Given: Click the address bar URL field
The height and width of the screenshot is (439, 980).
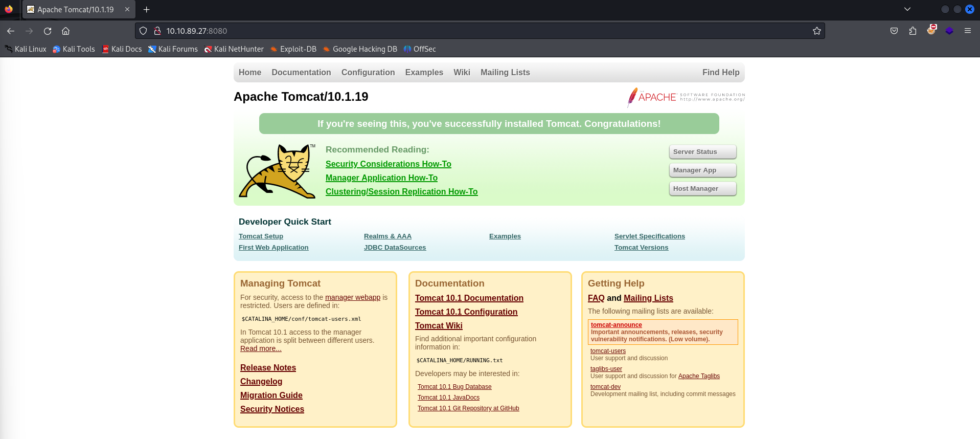Looking at the screenshot, I should click(x=460, y=31).
